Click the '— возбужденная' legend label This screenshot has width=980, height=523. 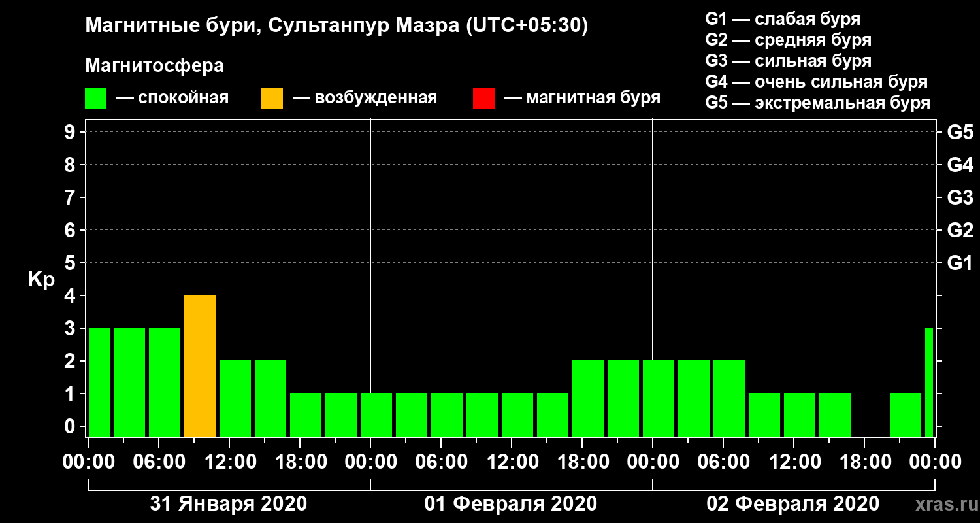tap(365, 99)
